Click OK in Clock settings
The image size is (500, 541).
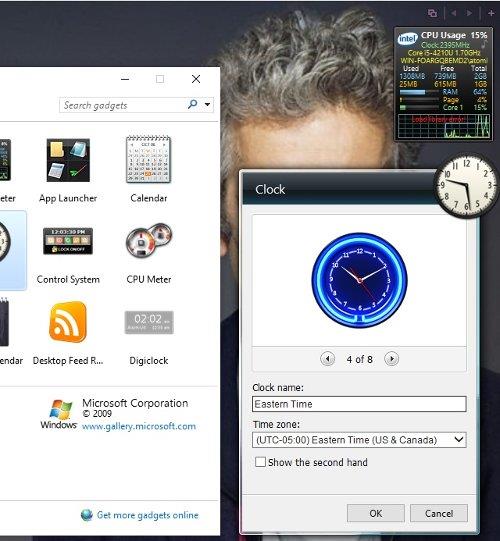coord(375,513)
